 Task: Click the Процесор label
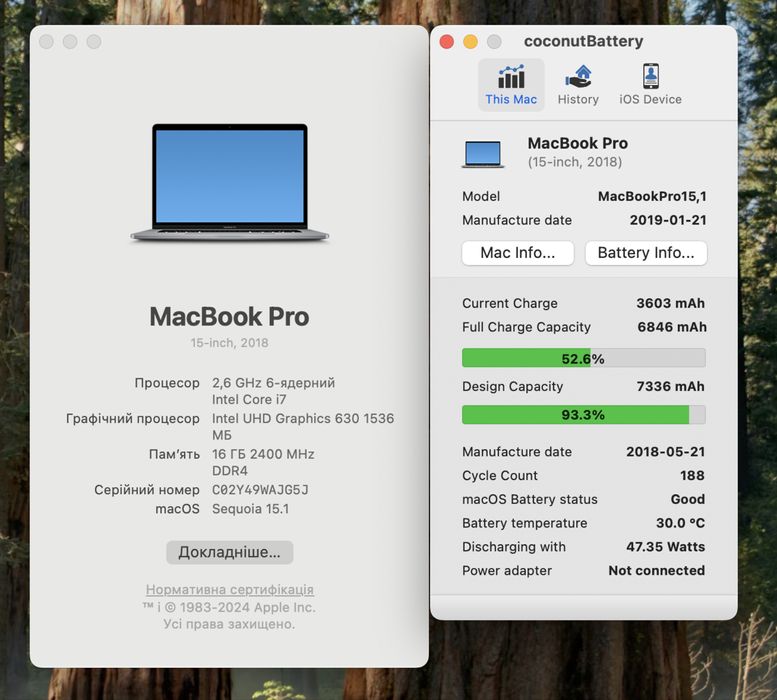[x=167, y=383]
